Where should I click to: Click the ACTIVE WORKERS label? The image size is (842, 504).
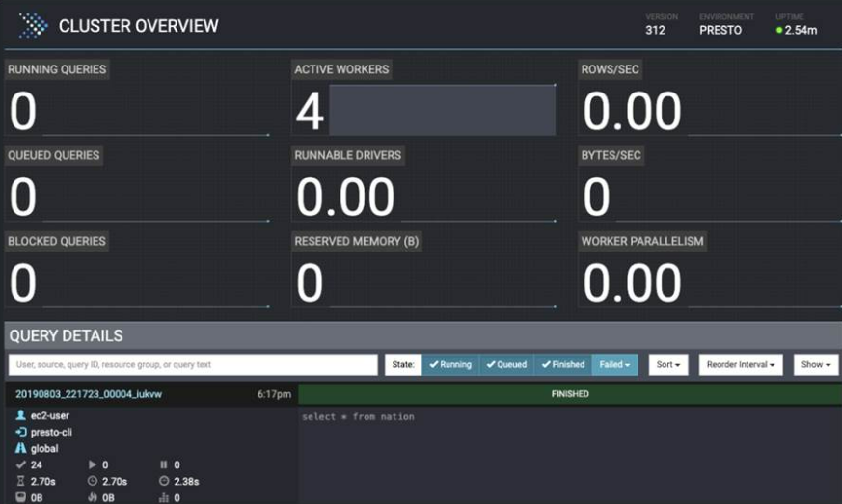click(x=341, y=69)
